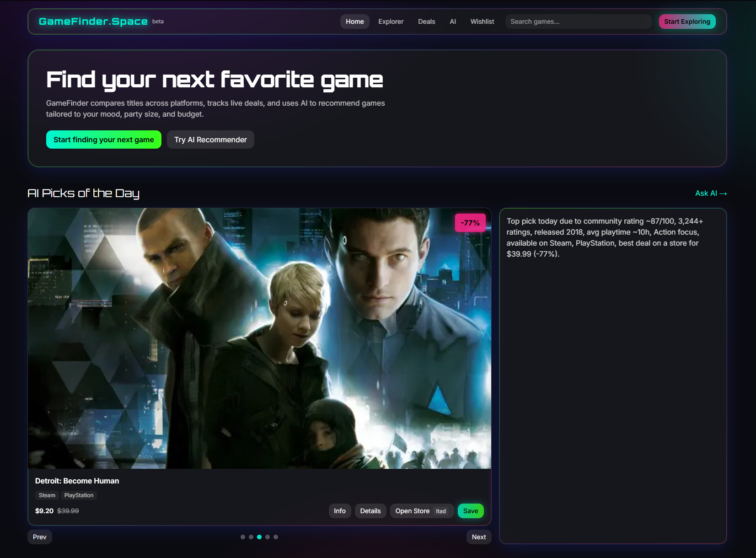Viewport: 756px width, 558px height.
Task: Open Try AI Recommender
Action: tap(210, 139)
